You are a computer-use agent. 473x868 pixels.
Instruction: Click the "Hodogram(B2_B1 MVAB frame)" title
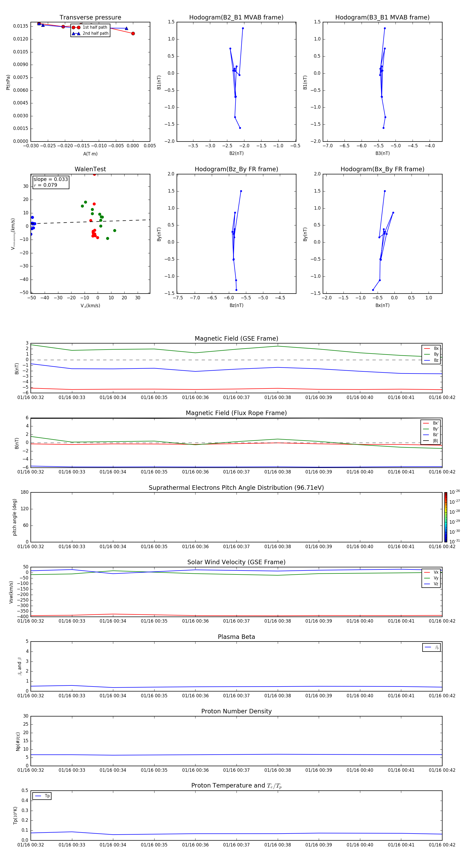tap(236, 17)
